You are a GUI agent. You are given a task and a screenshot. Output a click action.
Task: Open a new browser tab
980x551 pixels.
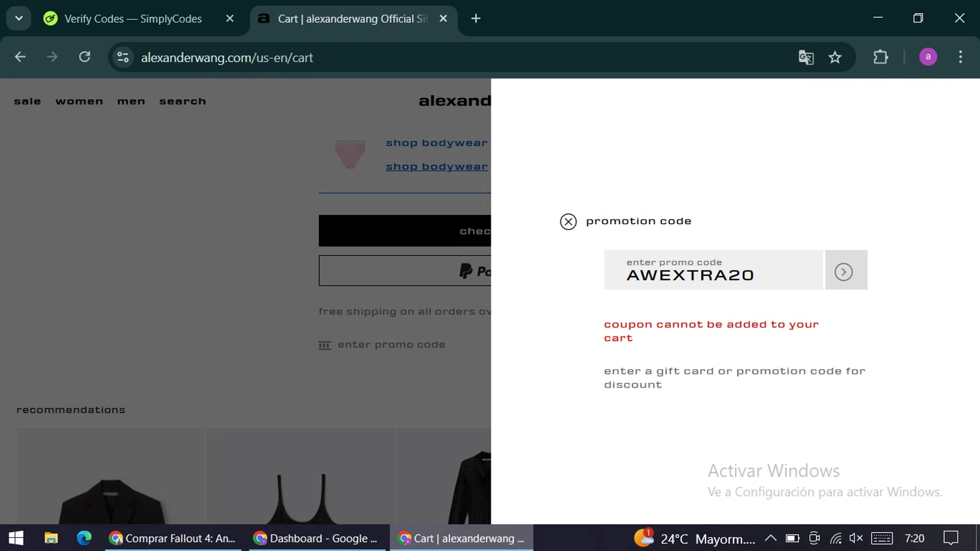(x=476, y=19)
